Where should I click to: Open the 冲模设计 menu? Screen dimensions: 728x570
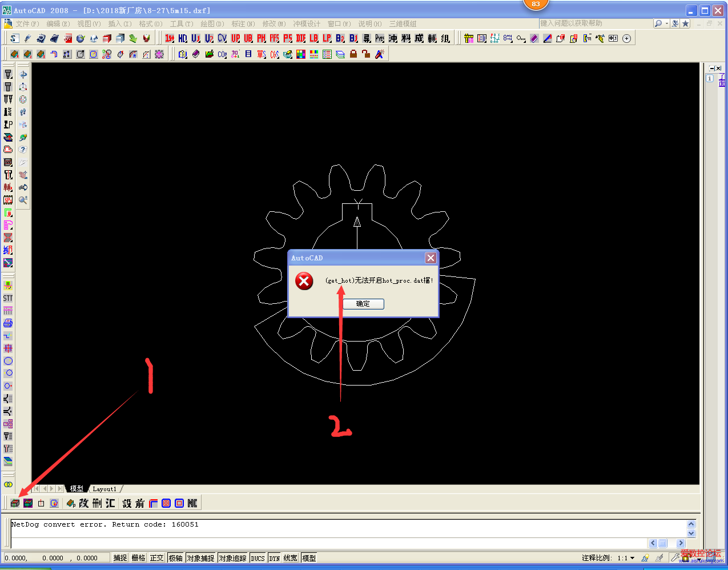[x=307, y=24]
